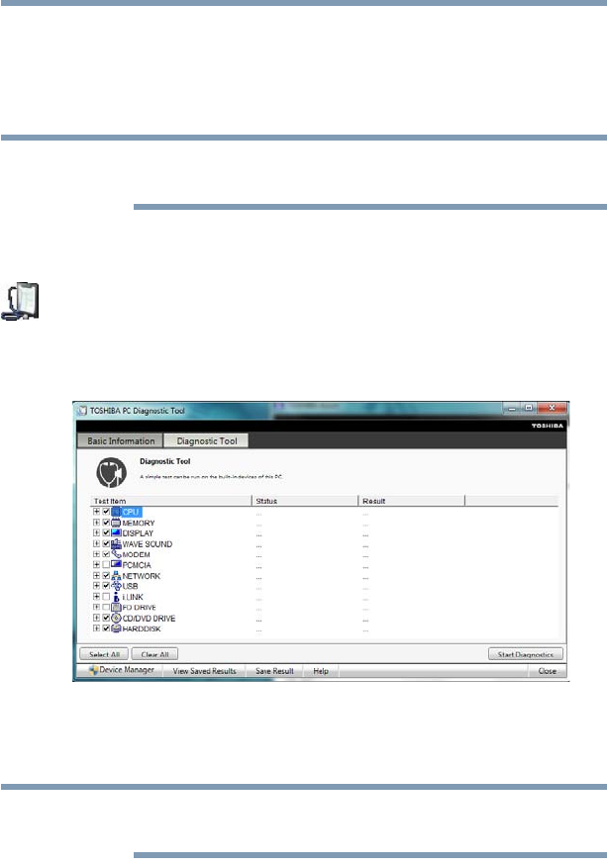Viewport: 607px width, 868px height.
Task: Click the DISPLAY monitor icon
Action: pos(116,533)
